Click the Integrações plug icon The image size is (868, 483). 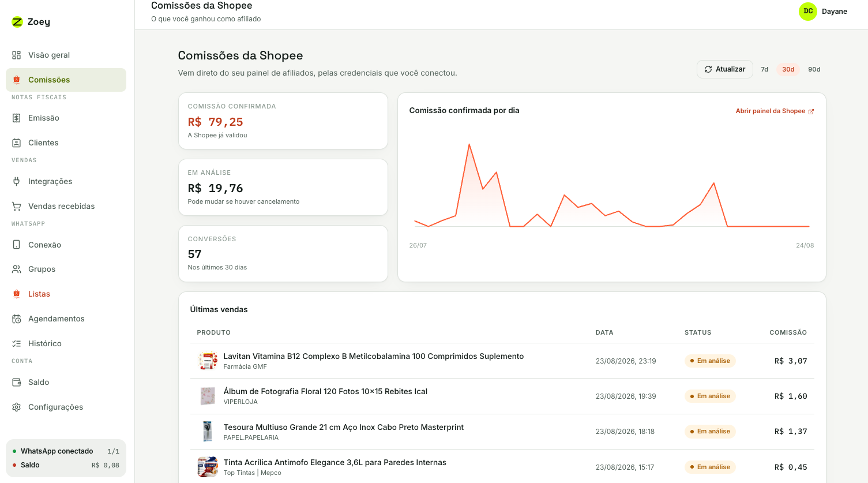[x=17, y=182]
